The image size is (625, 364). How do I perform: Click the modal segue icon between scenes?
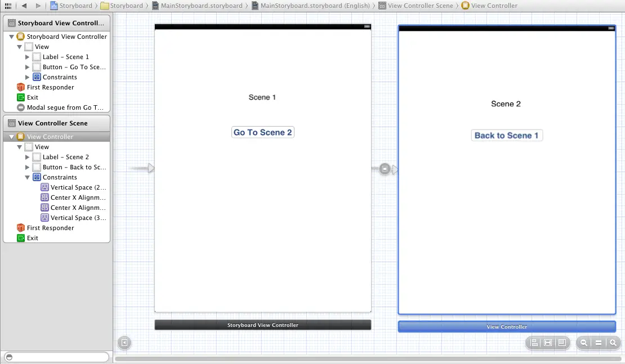point(385,169)
